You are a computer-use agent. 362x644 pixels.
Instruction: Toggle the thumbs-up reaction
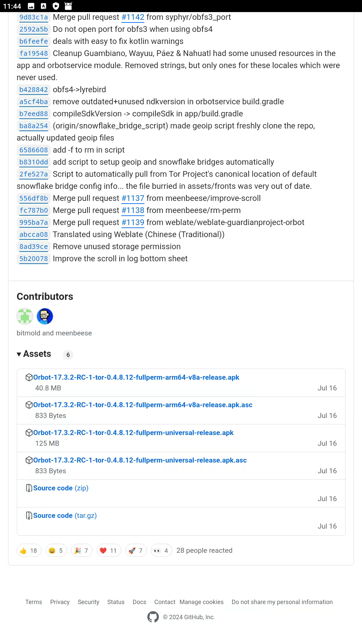tap(29, 550)
